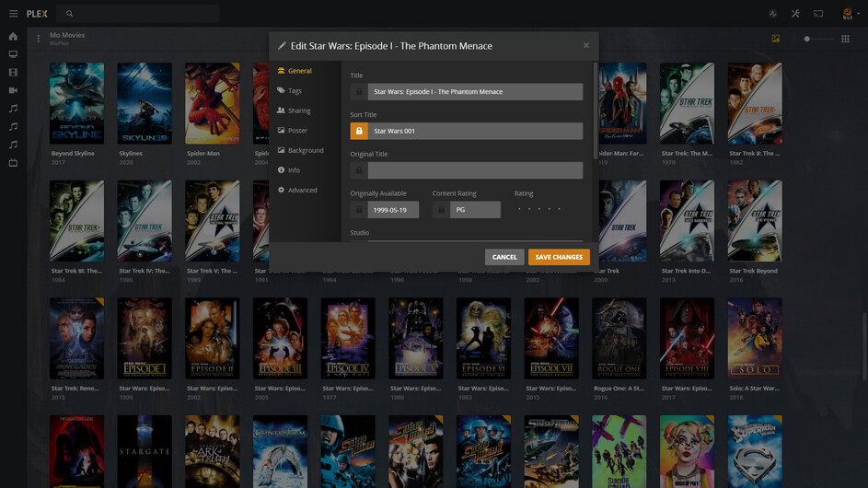Open the video camera library icon
868x488 pixels.
point(13,90)
